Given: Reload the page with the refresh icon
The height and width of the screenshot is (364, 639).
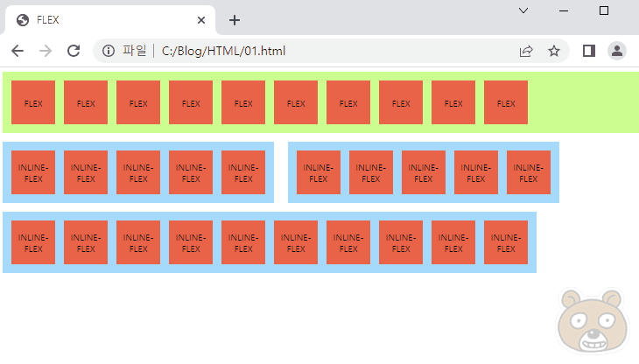Looking at the screenshot, I should 74,51.
